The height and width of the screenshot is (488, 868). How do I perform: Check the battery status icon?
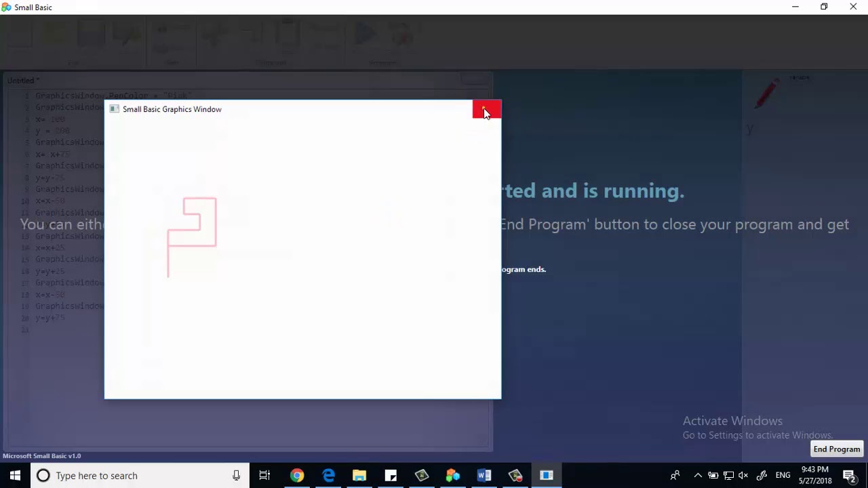point(713,476)
